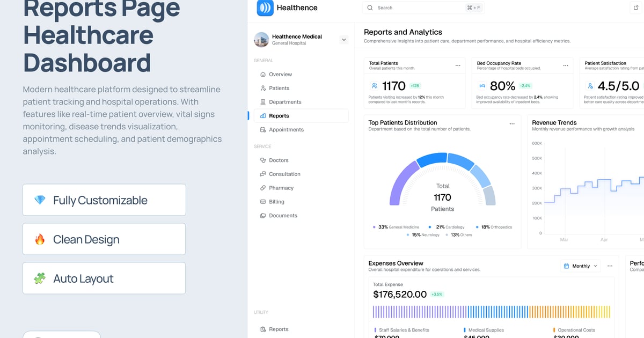Select the Billing icon
644x338 pixels.
[x=262, y=202]
